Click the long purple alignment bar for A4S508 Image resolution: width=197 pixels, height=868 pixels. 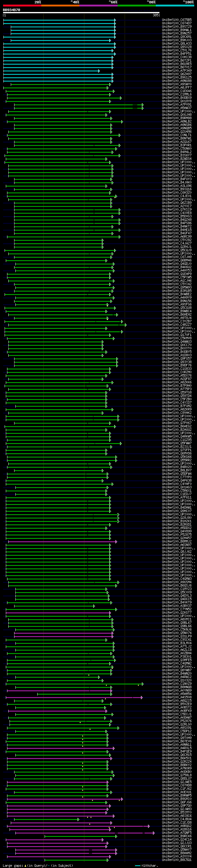(x=74, y=697)
